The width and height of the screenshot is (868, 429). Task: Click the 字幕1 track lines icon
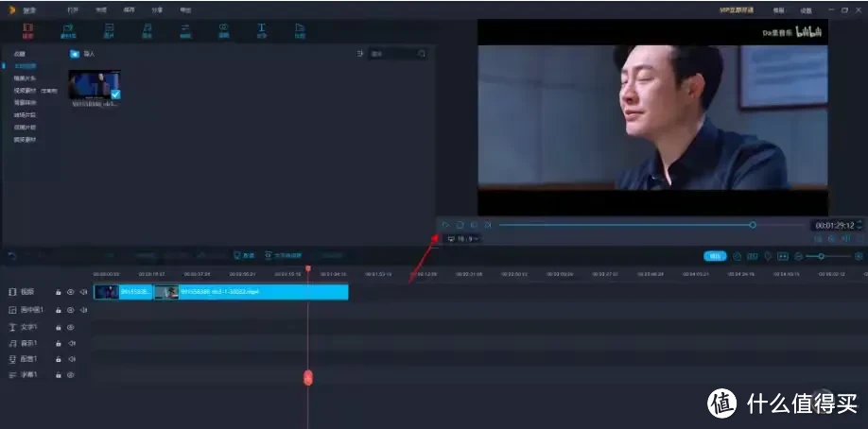coord(12,375)
